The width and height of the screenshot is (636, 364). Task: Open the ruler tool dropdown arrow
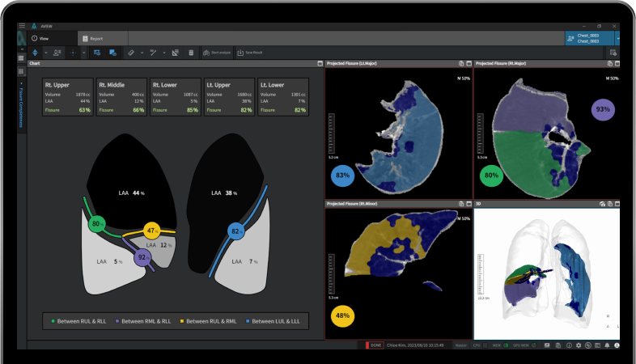click(141, 53)
